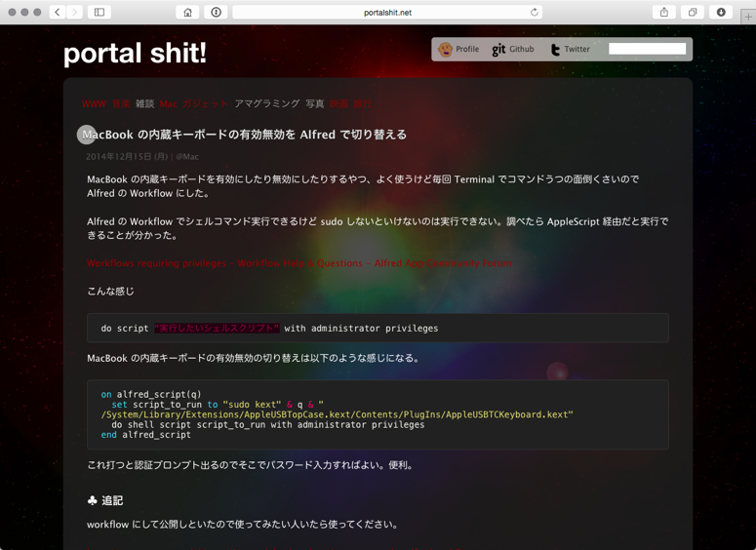Go forward with the Safari forward arrow

tap(74, 12)
